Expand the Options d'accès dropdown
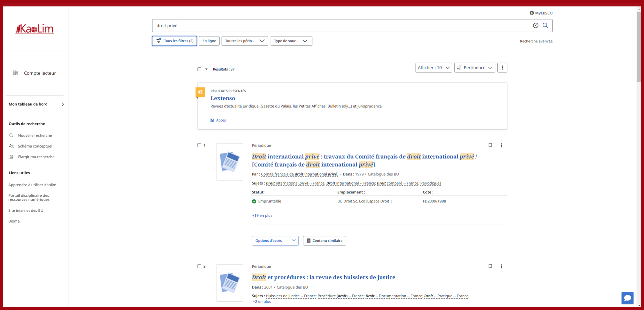This screenshot has height=310, width=644. (x=275, y=241)
